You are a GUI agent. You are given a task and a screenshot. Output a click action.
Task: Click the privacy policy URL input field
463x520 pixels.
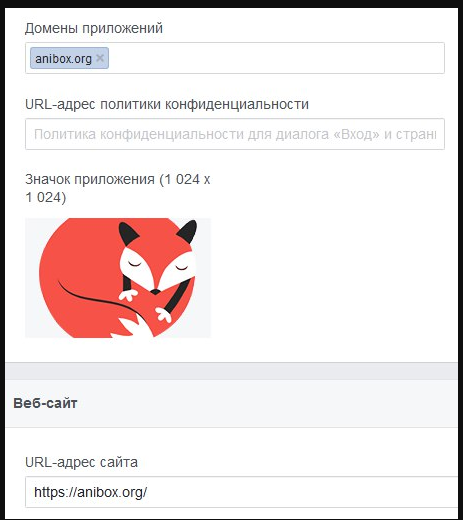[235, 134]
